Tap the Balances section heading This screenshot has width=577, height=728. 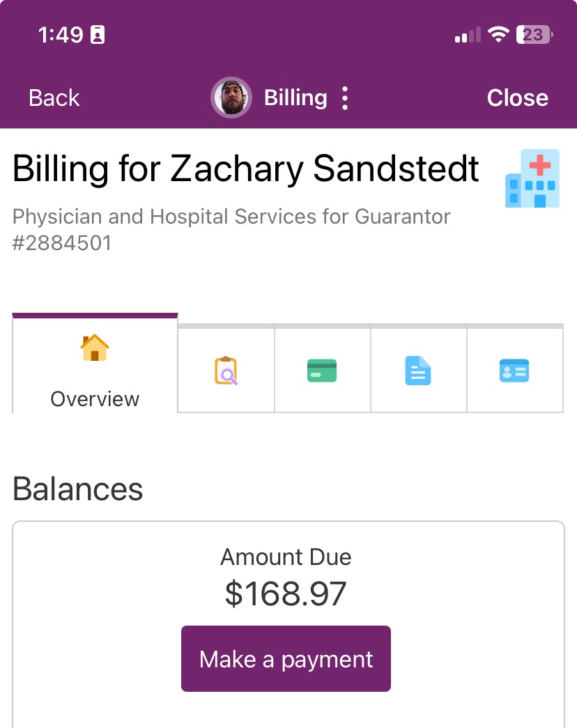click(x=78, y=489)
